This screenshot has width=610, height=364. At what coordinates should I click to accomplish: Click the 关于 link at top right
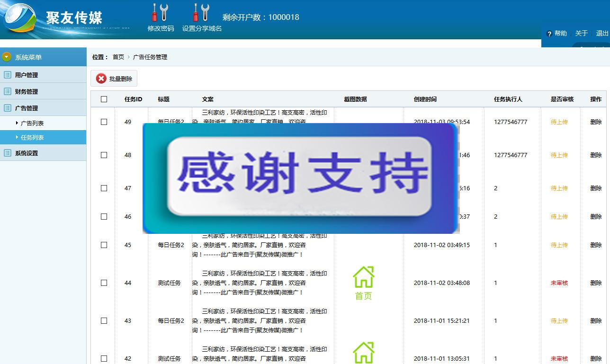581,34
